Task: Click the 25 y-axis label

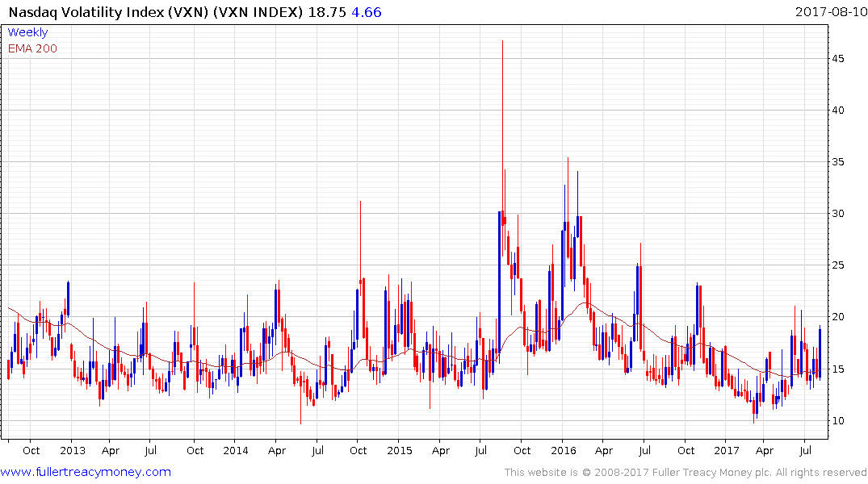Action: click(x=837, y=265)
